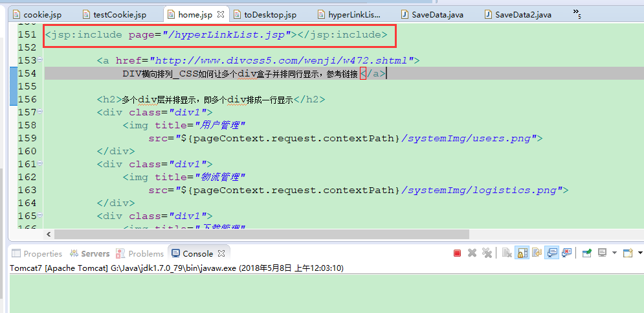Terminate the running Tomcat process
644x313 pixels.
pos(457,253)
